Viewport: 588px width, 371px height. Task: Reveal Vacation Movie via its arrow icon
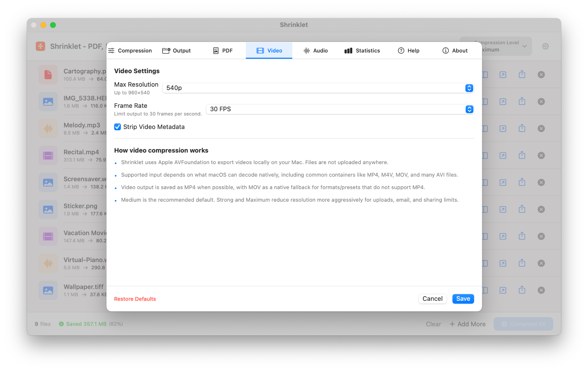click(503, 237)
